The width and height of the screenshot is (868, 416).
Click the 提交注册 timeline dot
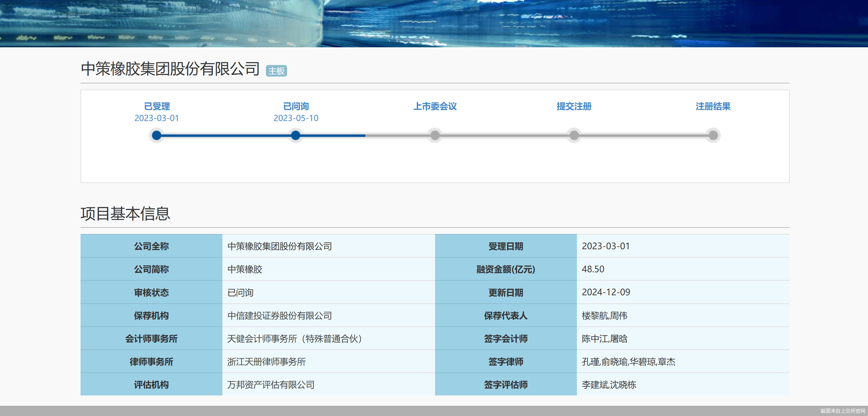(574, 136)
